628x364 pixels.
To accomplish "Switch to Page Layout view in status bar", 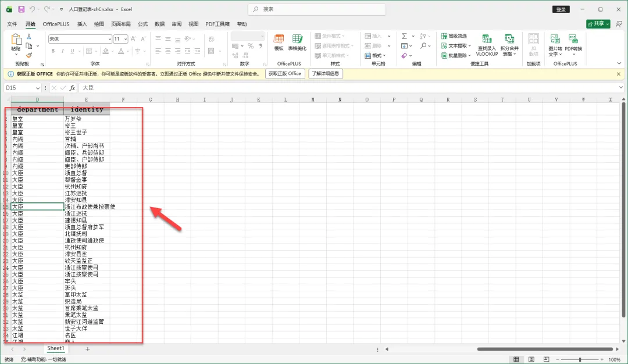I will (530, 359).
